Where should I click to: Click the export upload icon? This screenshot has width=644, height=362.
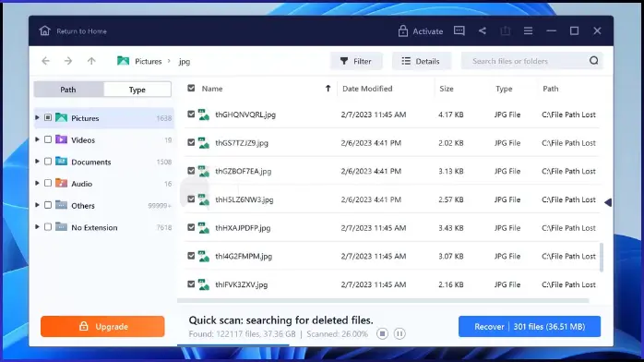(x=506, y=30)
